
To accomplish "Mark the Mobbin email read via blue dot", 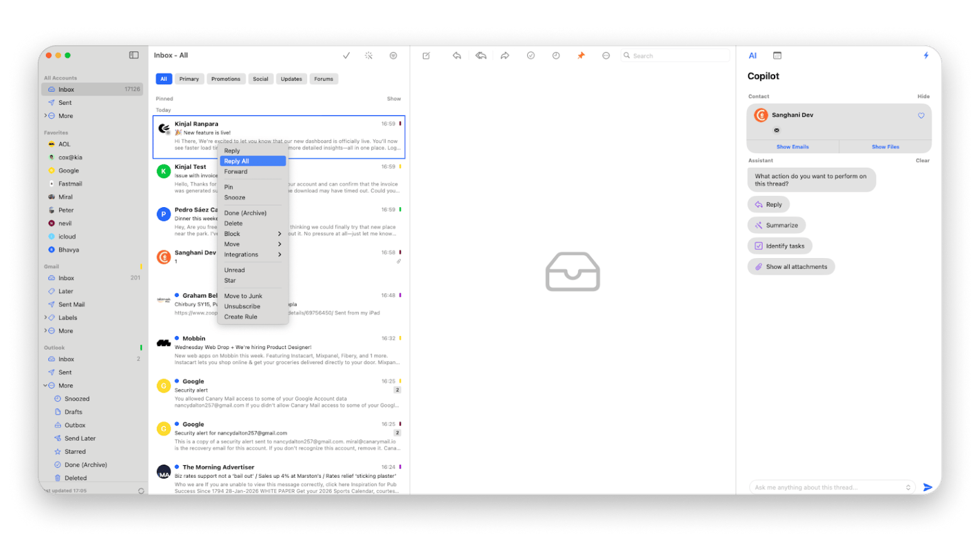I will click(177, 338).
